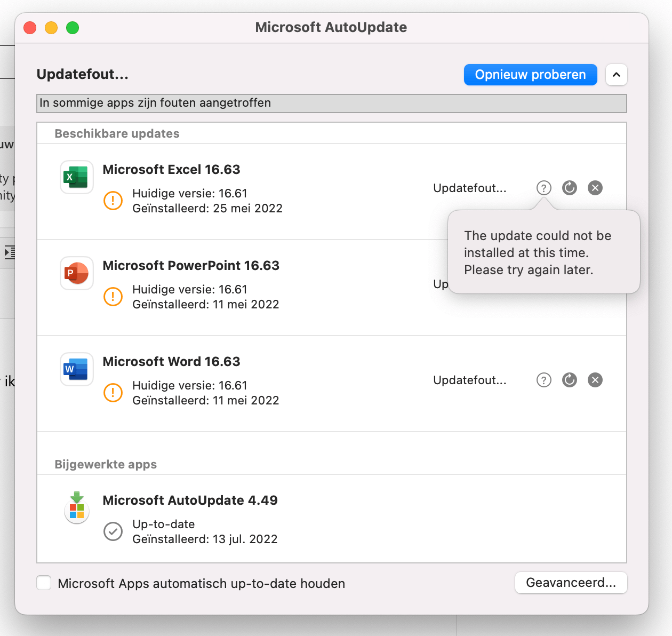Image resolution: width=672 pixels, height=636 pixels.
Task: Open the help question mark for Word
Action: (x=543, y=380)
